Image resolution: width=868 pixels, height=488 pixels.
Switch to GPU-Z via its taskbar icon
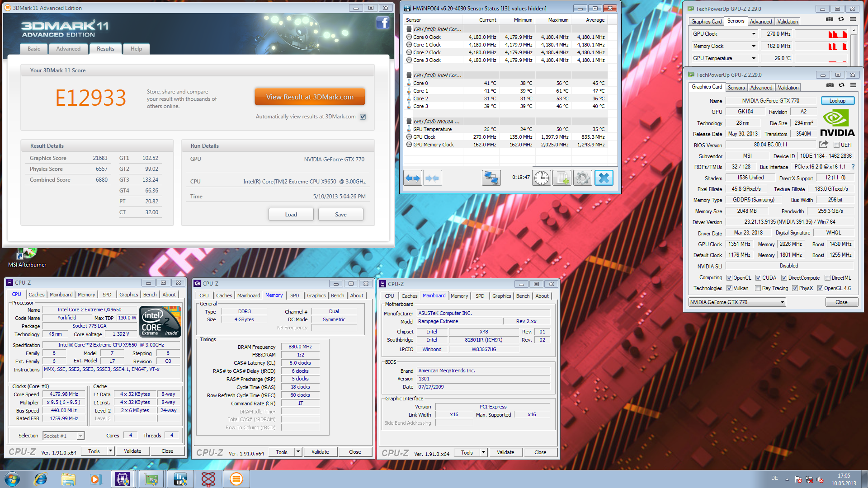(x=151, y=479)
